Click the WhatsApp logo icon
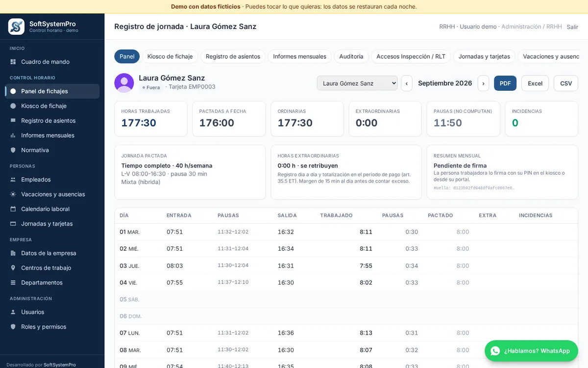588x368 pixels. coord(495,351)
